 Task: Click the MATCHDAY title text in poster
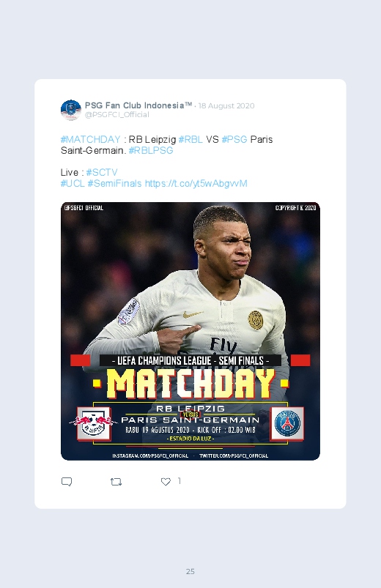click(x=190, y=384)
